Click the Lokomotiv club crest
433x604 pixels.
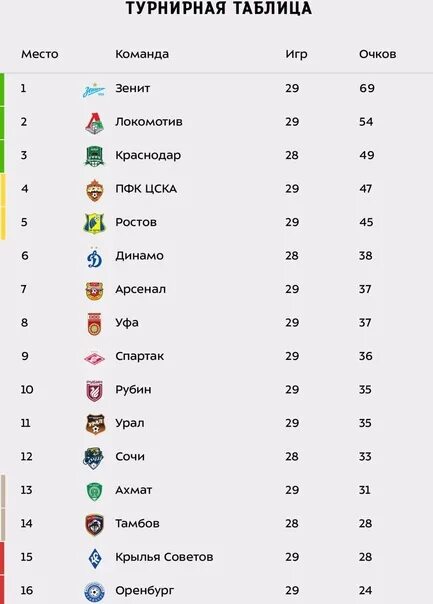pos(94,123)
